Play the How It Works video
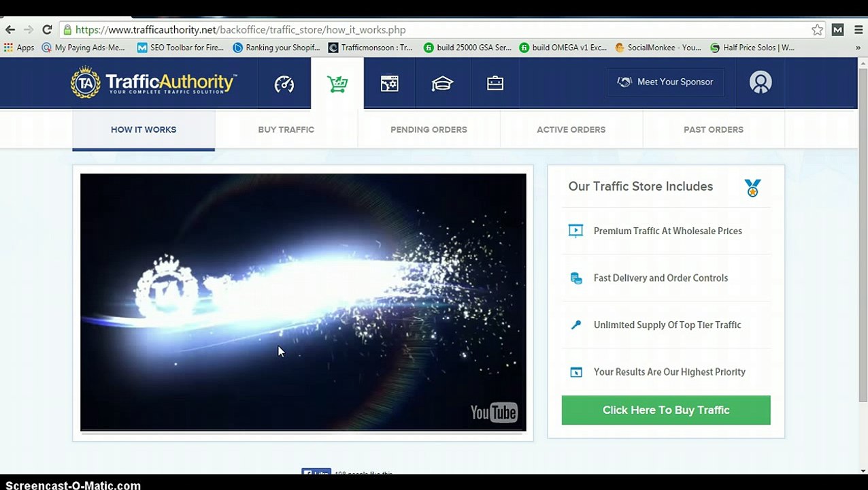Screen dimensions: 868x490 point(303,302)
